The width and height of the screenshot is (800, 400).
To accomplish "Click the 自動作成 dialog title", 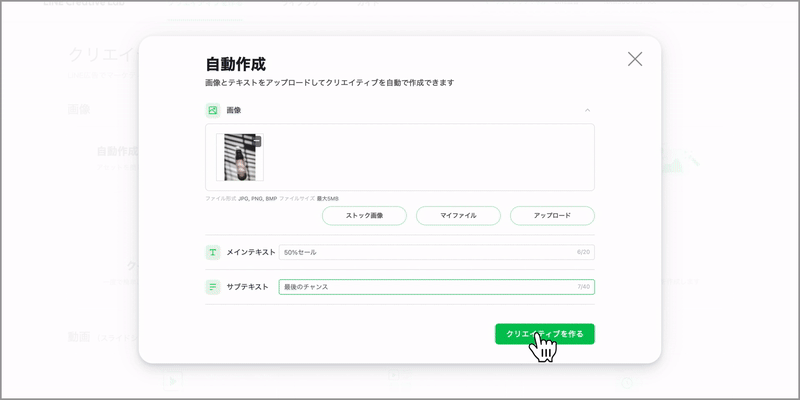I will [235, 65].
